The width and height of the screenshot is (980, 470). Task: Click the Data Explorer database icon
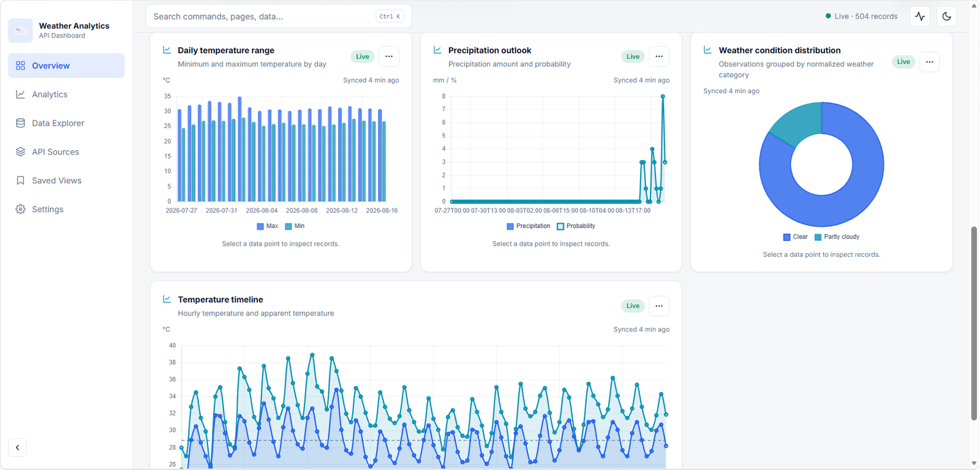click(20, 123)
